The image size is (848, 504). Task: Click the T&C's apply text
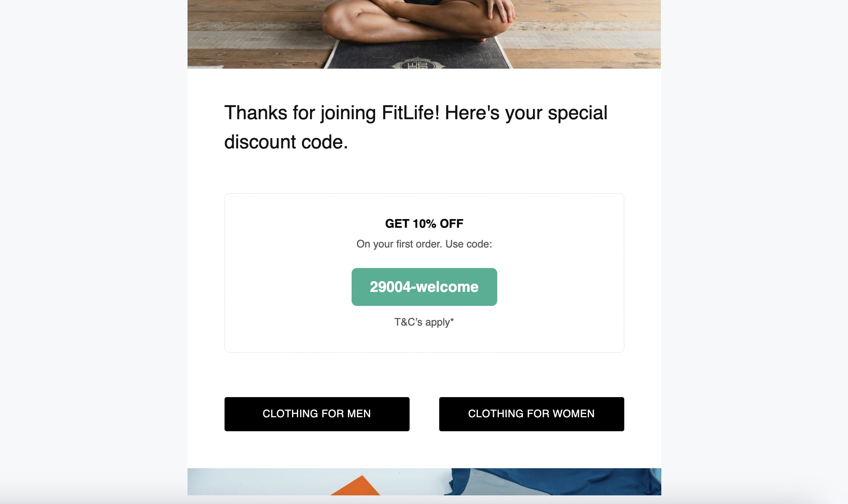[x=424, y=322]
